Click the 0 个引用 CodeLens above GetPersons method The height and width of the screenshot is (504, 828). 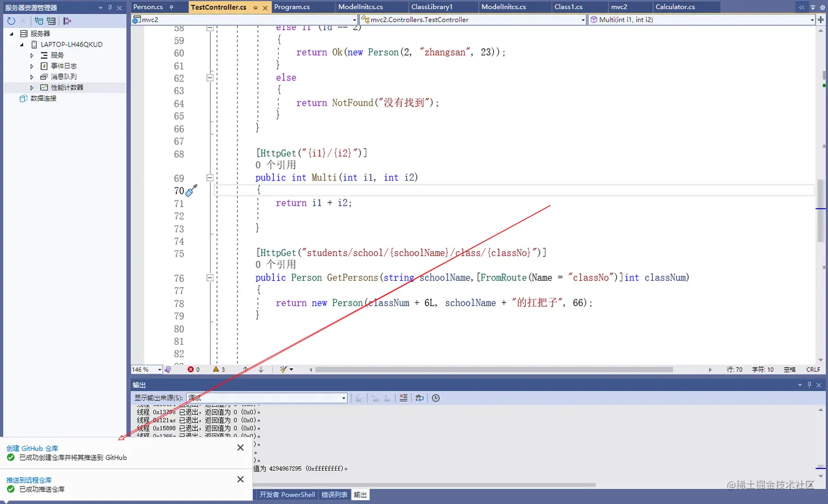point(275,264)
